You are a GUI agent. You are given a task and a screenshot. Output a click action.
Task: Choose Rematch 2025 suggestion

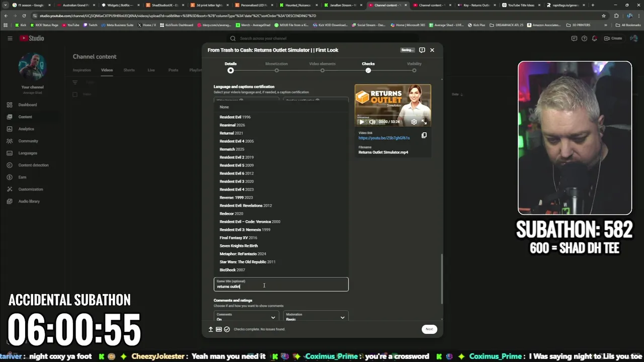(281, 149)
